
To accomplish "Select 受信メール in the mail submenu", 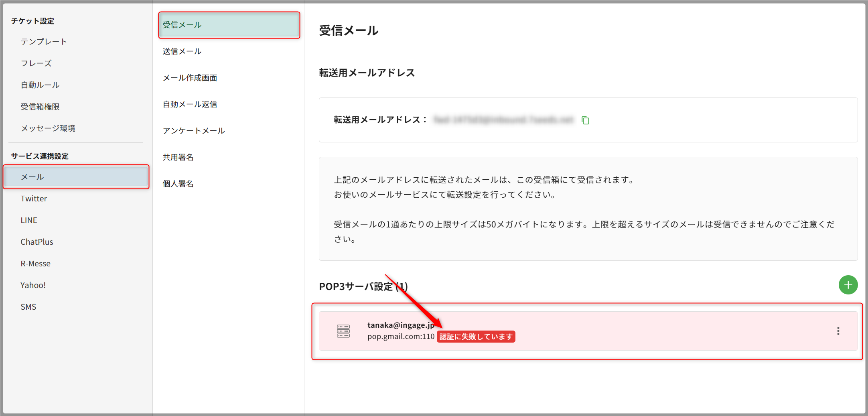I will (x=229, y=25).
